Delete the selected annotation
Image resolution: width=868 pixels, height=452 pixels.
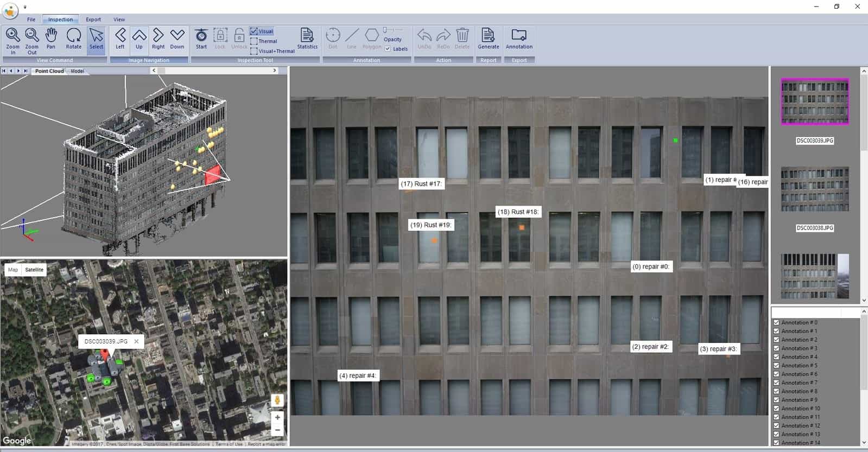462,39
